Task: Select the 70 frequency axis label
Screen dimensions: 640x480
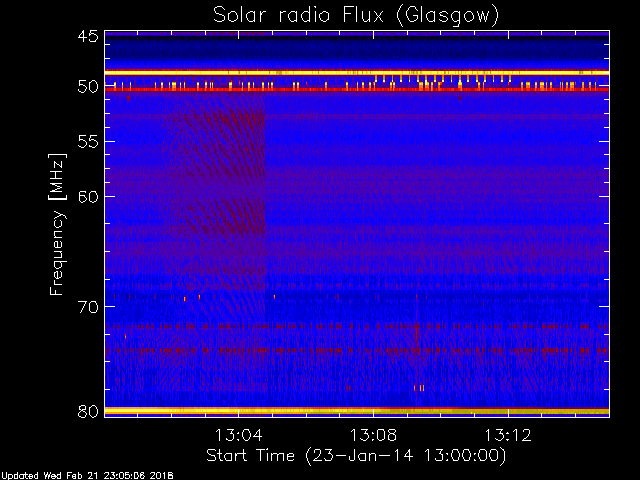Action: point(88,307)
